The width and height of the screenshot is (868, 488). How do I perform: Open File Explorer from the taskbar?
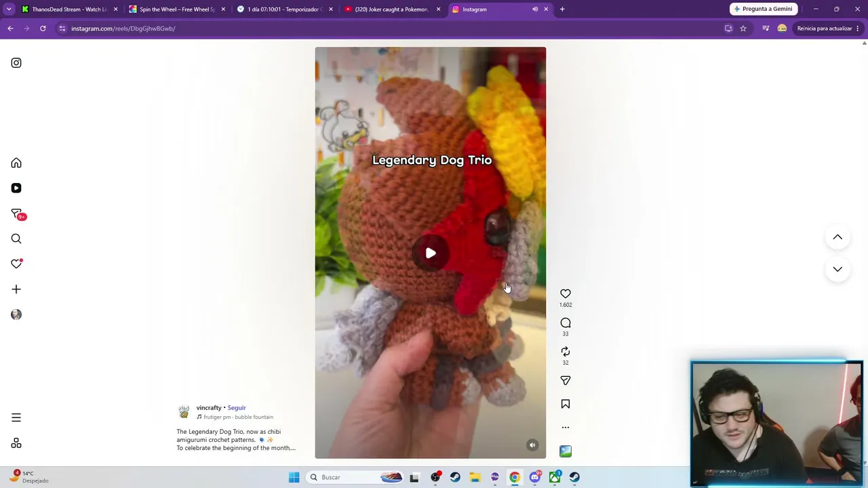(475, 477)
